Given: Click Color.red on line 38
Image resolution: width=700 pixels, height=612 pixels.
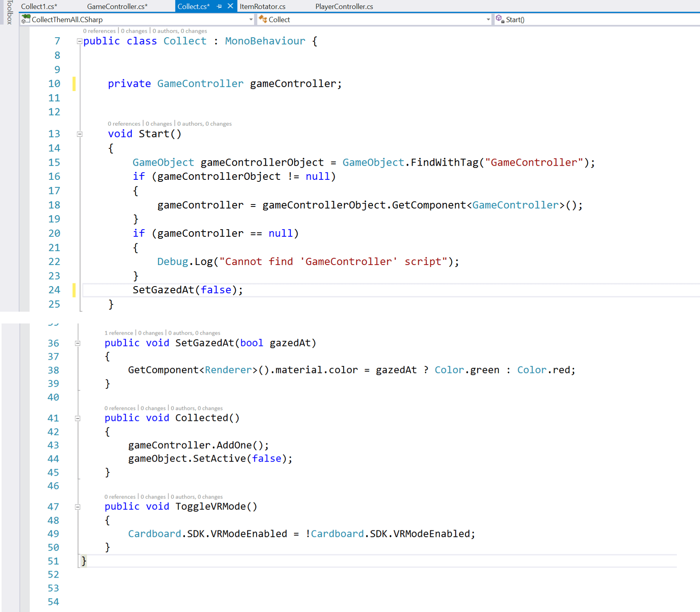Looking at the screenshot, I should click(543, 370).
